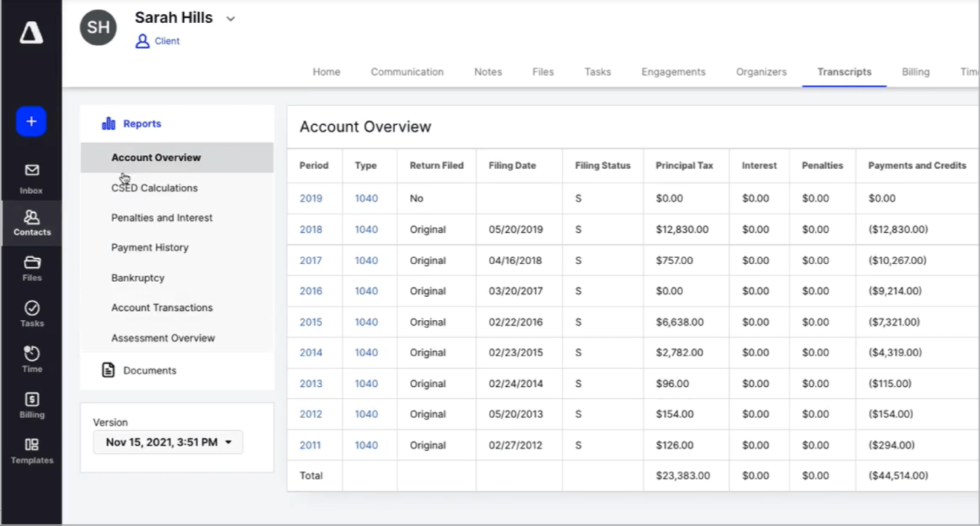This screenshot has width=980, height=526.
Task: Switch to the Organizers tab
Action: [761, 72]
